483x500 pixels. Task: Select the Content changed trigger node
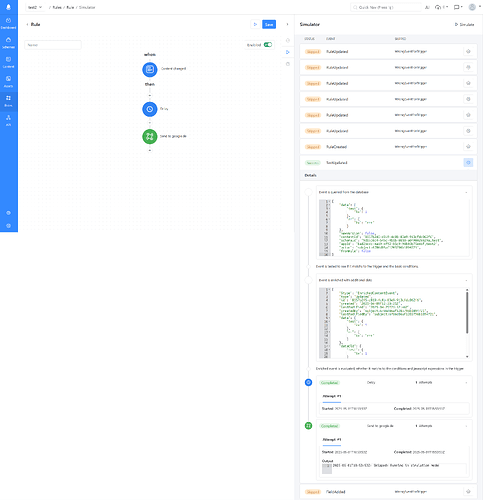[150, 69]
